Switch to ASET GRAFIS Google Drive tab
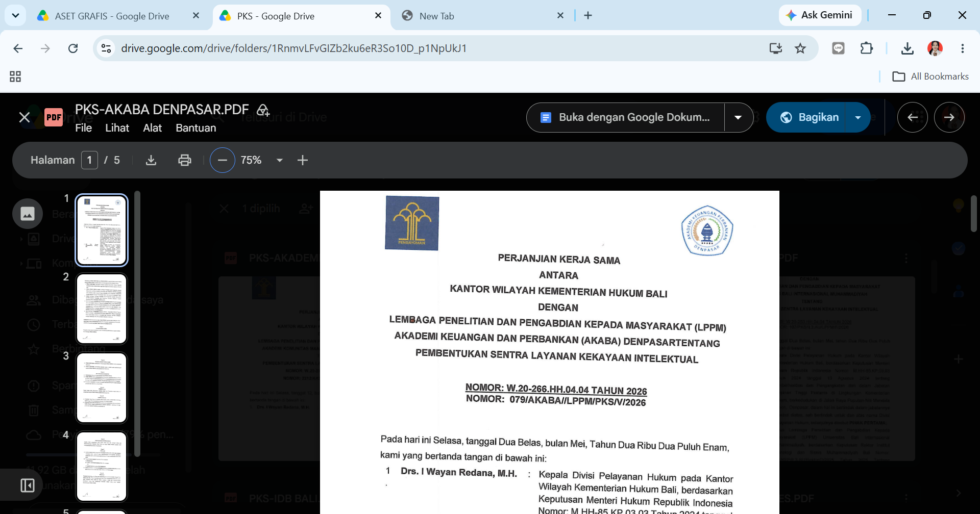Viewport: 980px width, 514px height. click(112, 16)
